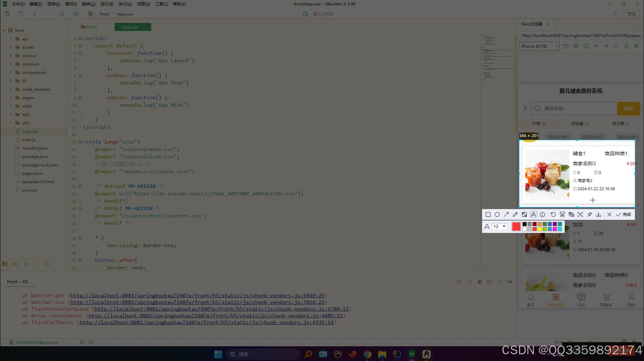The height and width of the screenshot is (361, 644).
Task: Pick the orange color swatch
Action: coord(539,224)
